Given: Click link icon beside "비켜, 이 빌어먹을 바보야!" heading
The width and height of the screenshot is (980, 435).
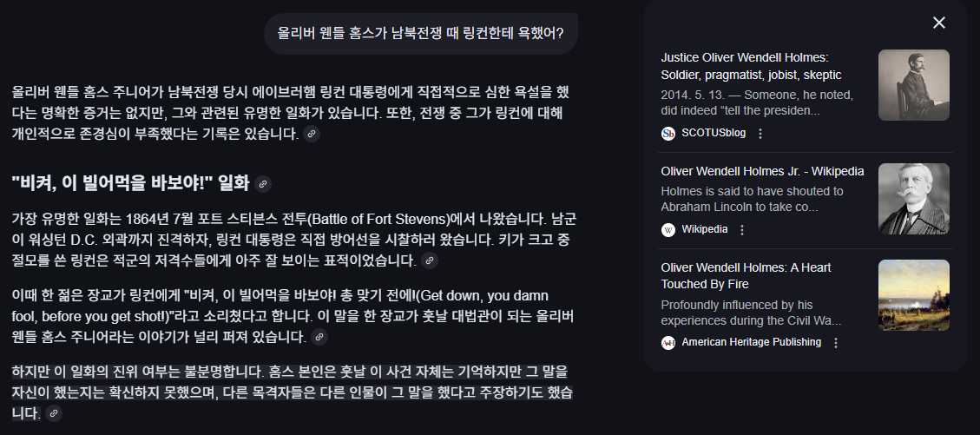Looking at the screenshot, I should tap(264, 184).
